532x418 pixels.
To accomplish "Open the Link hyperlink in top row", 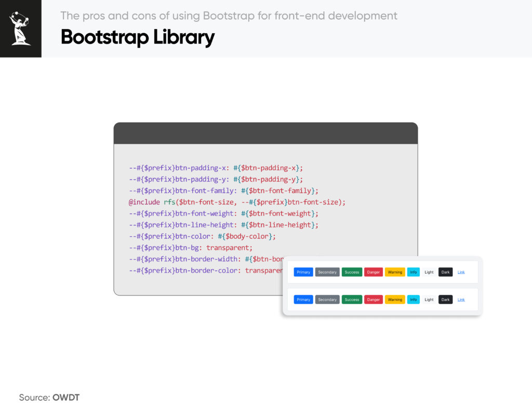I will pos(461,272).
